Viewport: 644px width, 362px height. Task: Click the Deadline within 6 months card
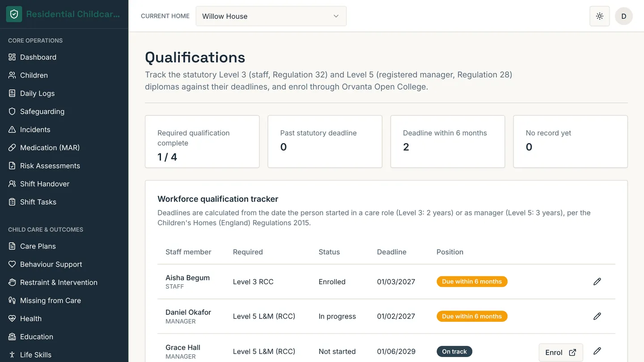pos(448,142)
